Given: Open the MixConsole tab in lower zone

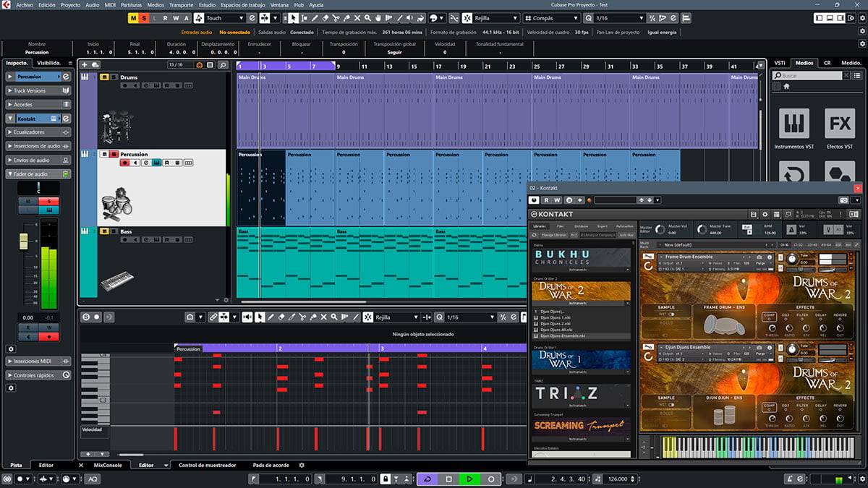Looking at the screenshot, I should [x=108, y=465].
